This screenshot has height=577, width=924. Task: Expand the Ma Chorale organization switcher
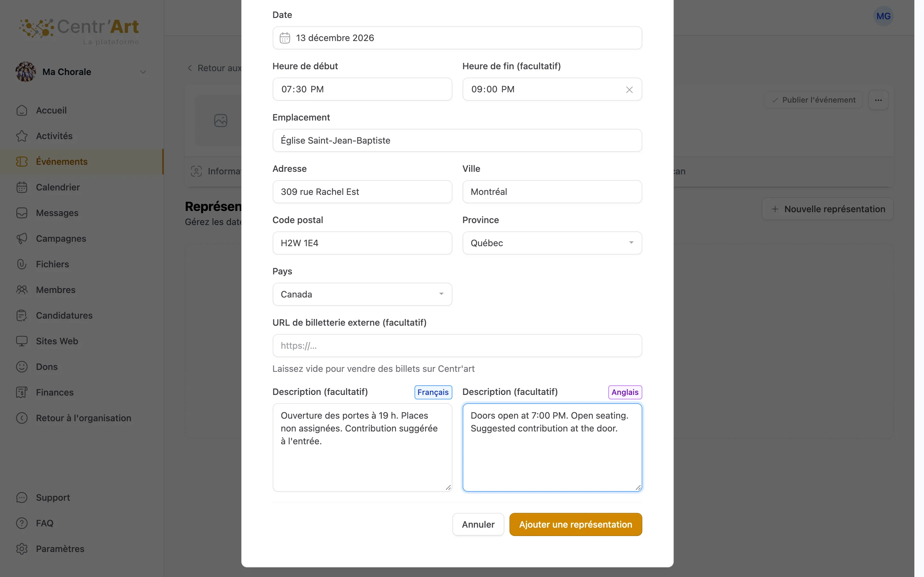tap(81, 72)
